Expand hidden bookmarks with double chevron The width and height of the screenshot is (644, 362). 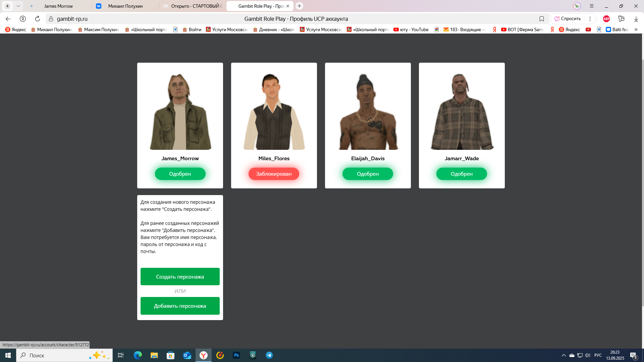(x=636, y=29)
